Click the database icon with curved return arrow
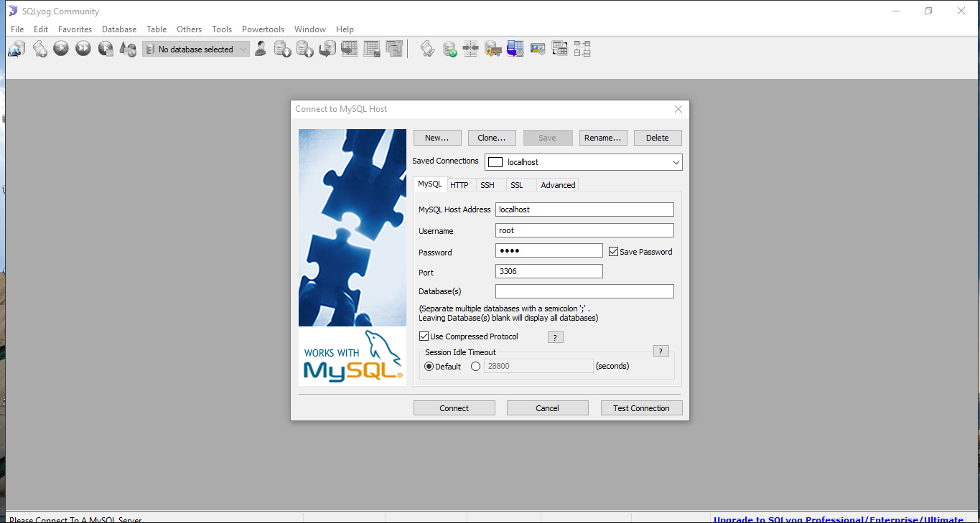Image resolution: width=980 pixels, height=523 pixels. pos(327,49)
